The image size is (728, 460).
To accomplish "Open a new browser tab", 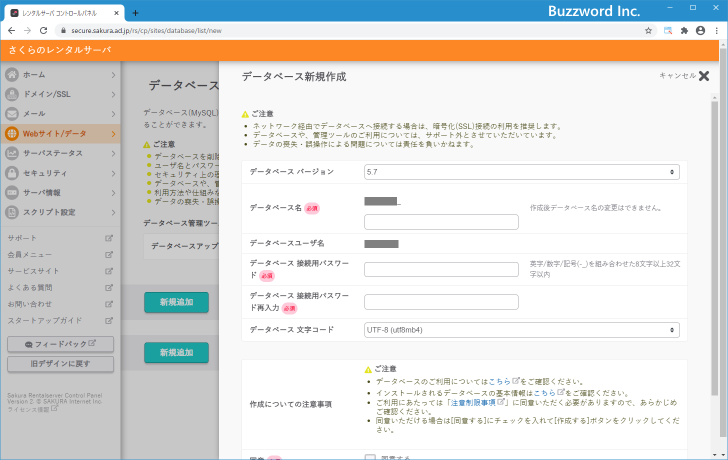I will (135, 13).
